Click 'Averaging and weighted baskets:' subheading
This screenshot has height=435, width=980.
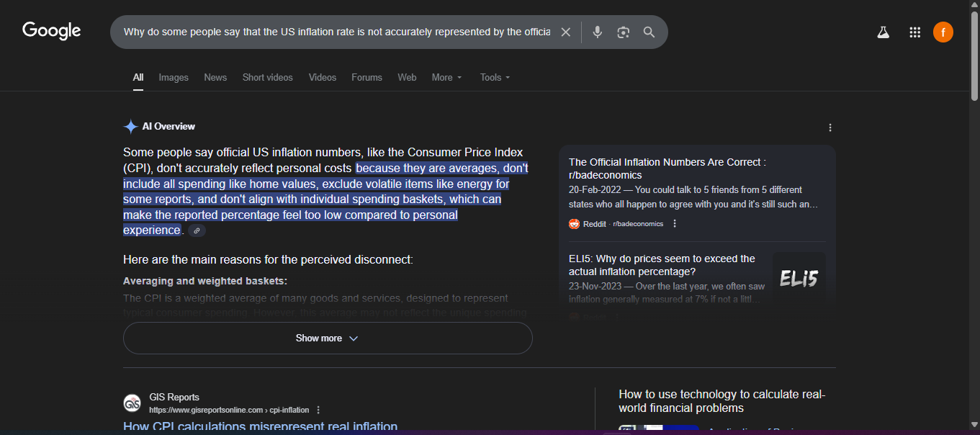[x=205, y=281]
